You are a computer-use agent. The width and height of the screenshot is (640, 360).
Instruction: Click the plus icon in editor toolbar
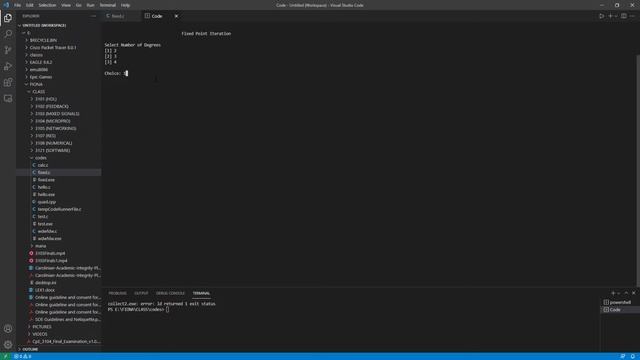pos(611,16)
